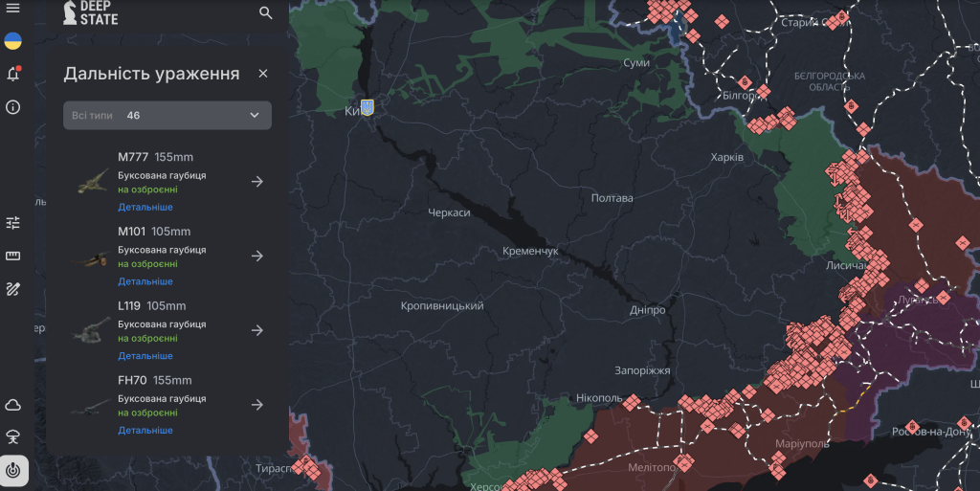Select L119 howitzer arrow
980x491 pixels.
tap(256, 330)
